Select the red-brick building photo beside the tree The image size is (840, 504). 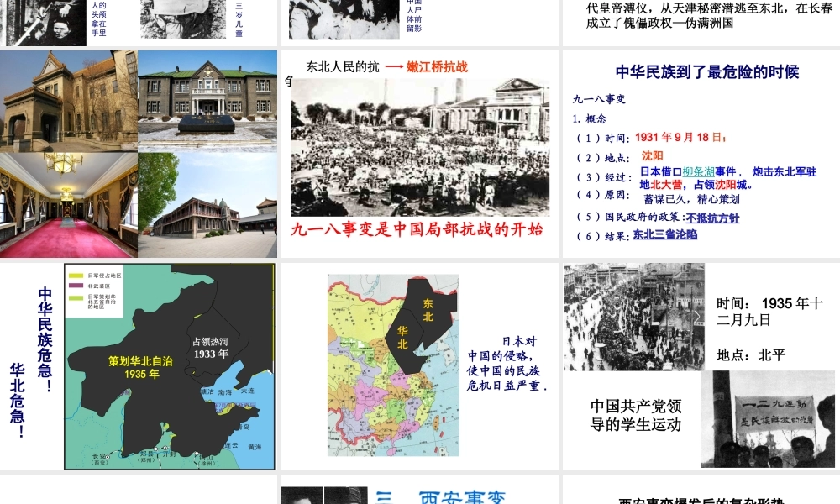[x=207, y=205]
